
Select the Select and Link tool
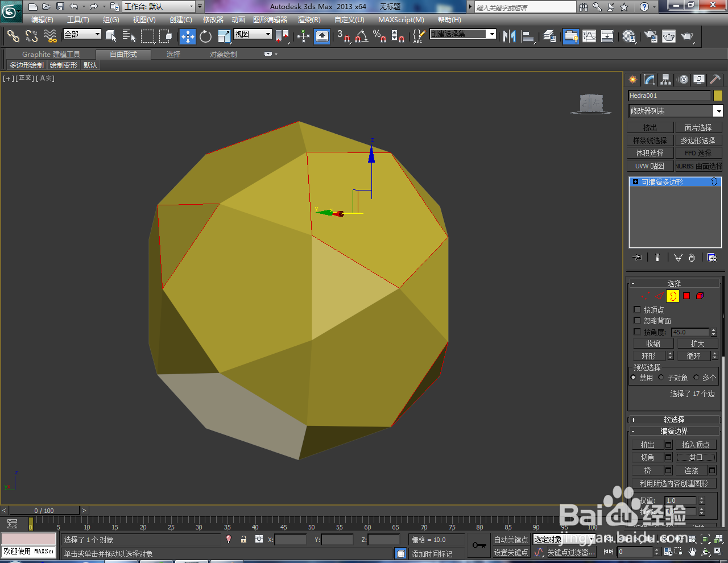coord(13,36)
